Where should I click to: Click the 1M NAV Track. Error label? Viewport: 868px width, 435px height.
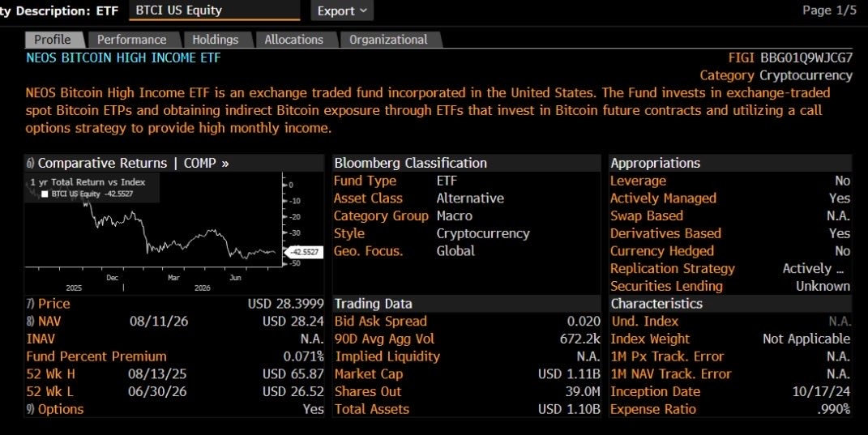tap(671, 375)
